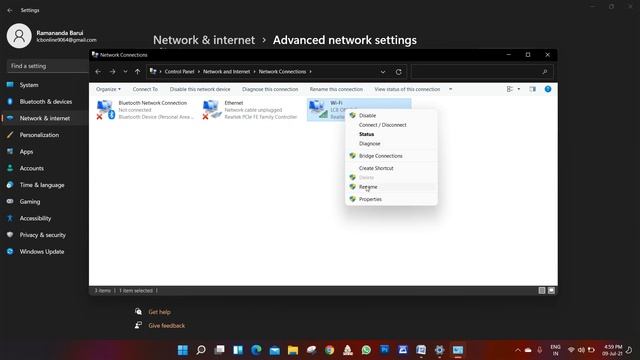The width and height of the screenshot is (640, 360).
Task: Expand the toolbar overflow arrow
Action: click(451, 89)
